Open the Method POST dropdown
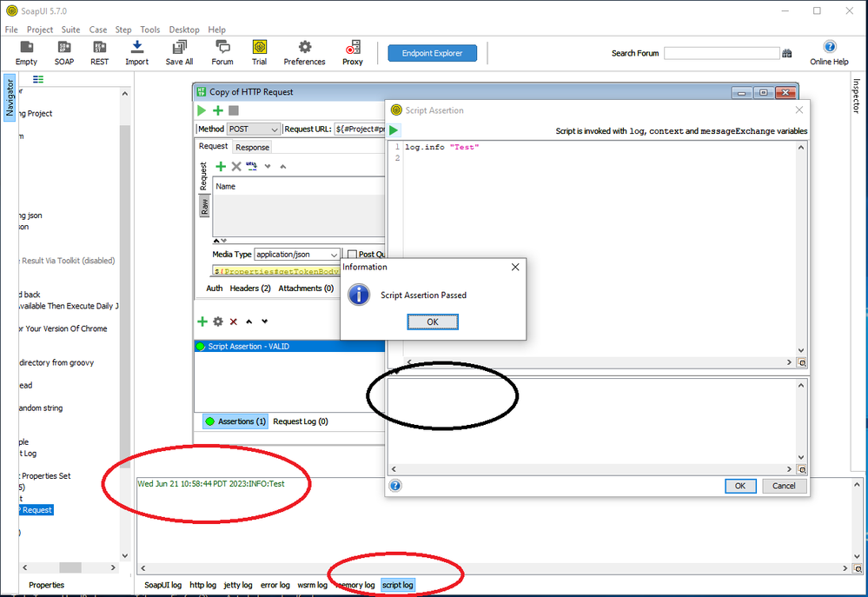 pos(254,129)
